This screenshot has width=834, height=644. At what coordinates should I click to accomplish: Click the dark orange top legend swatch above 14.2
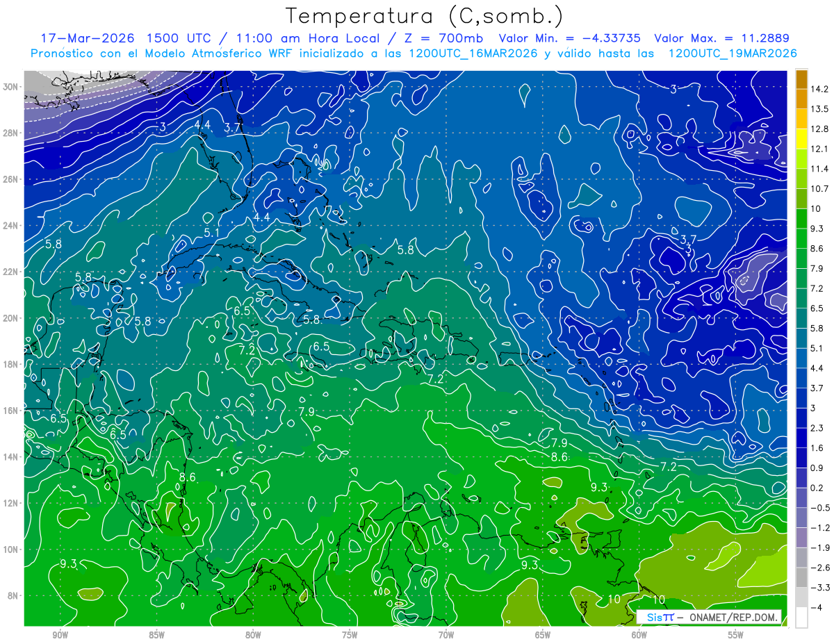click(801, 79)
